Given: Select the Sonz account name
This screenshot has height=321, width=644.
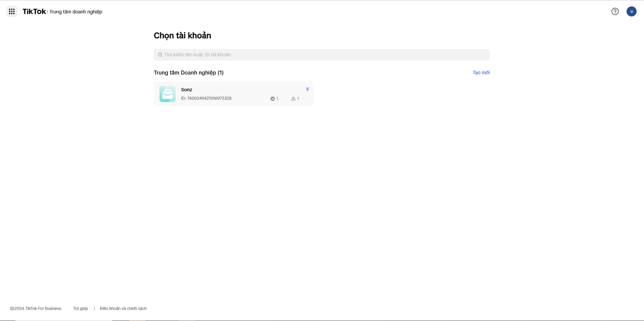Looking at the screenshot, I should tap(186, 90).
